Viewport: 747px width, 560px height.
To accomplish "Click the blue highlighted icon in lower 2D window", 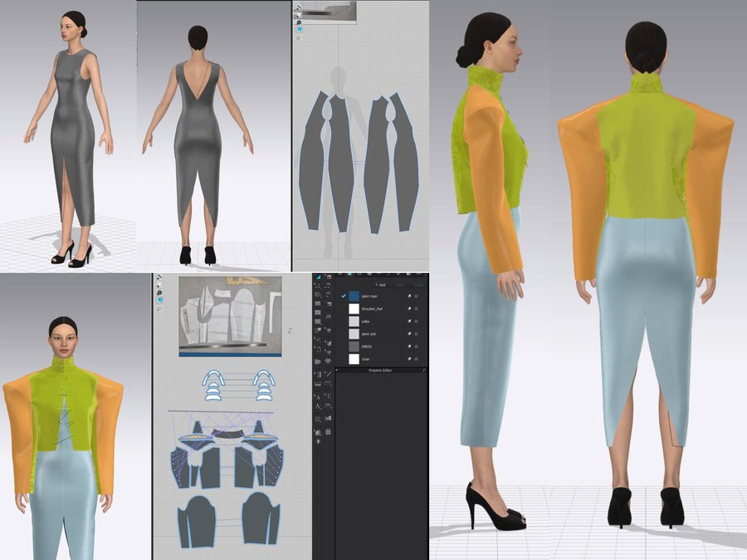I will pos(159,300).
